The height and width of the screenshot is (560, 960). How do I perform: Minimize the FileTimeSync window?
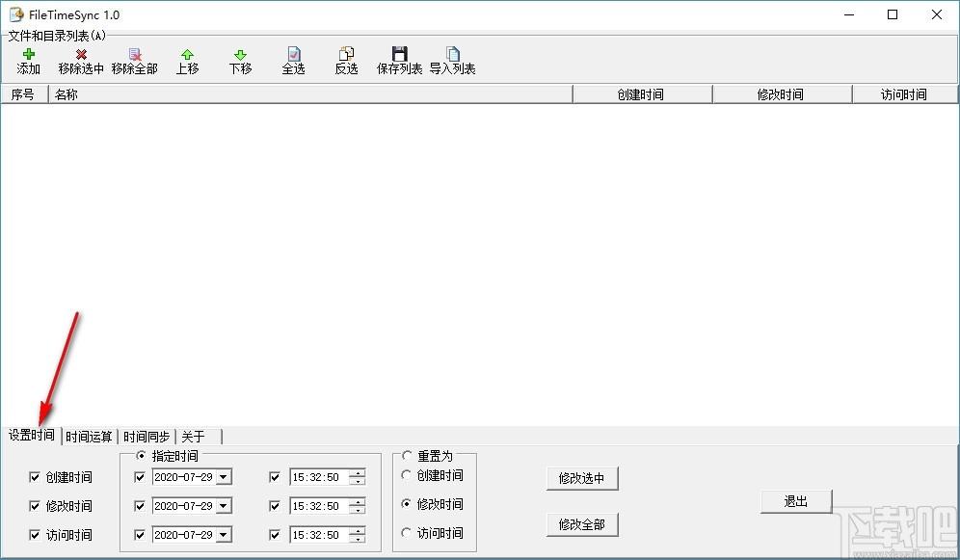tap(848, 14)
